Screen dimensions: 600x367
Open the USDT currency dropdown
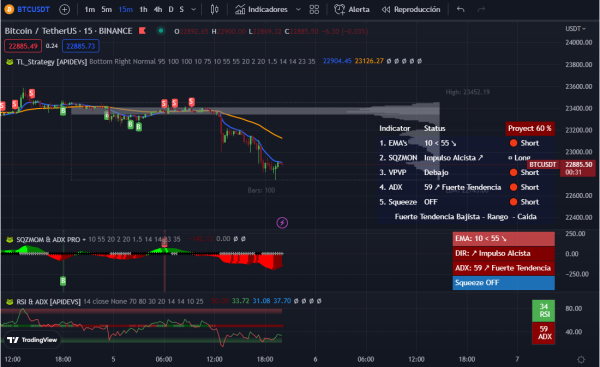tap(575, 29)
